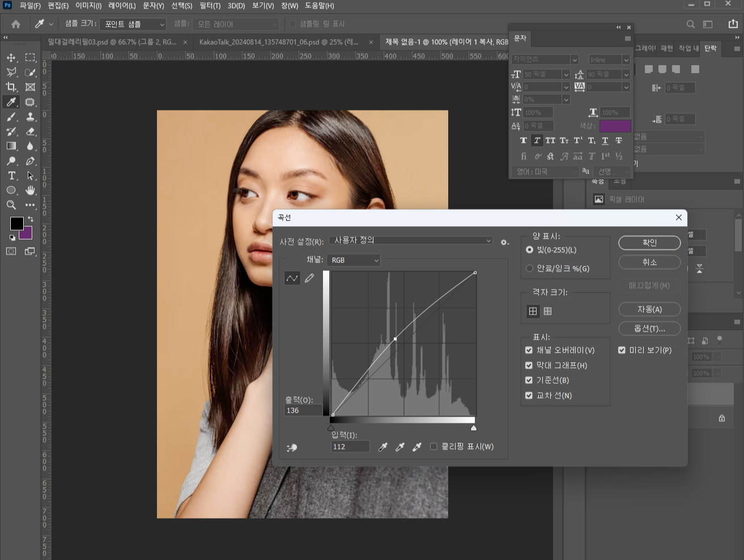Select the Ellipse shape tool
Viewport: 744px width, 560px height.
pos(11,190)
